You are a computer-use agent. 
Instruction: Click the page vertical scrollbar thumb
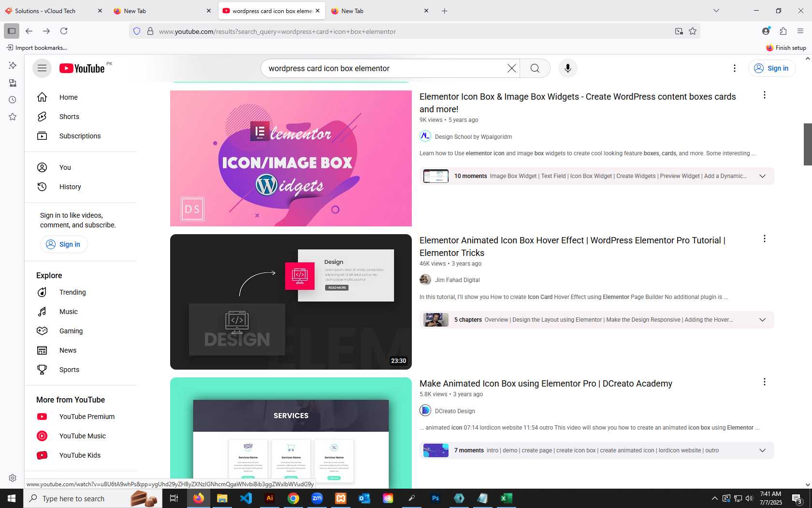[808, 144]
